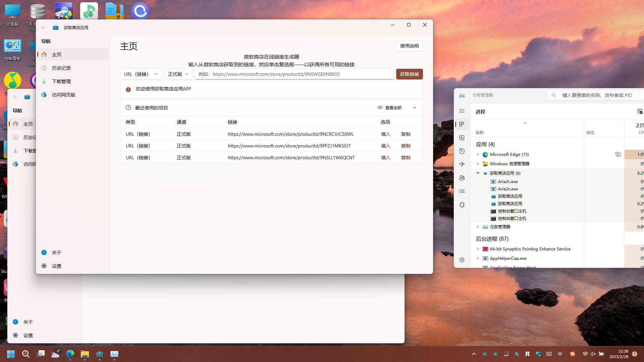Viewport: 644px width, 362px height.
Task: Open details list icon in Task Manager
Action: click(462, 191)
